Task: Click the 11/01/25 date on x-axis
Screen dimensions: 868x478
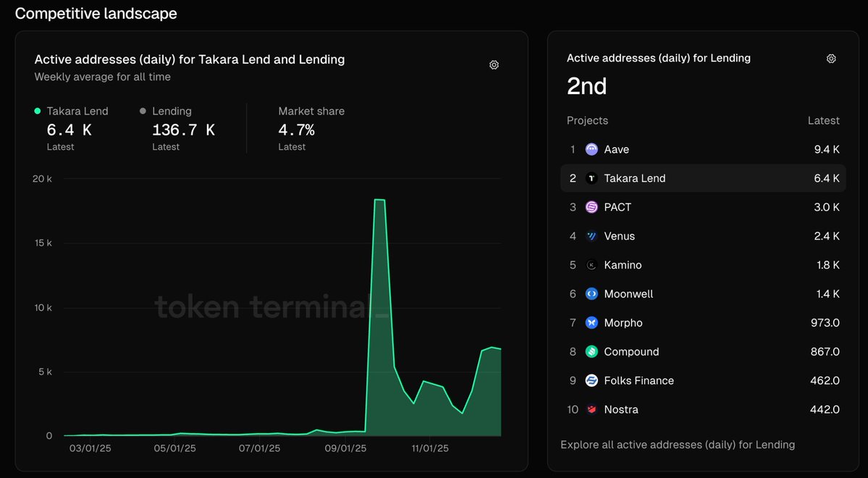Action: [430, 449]
